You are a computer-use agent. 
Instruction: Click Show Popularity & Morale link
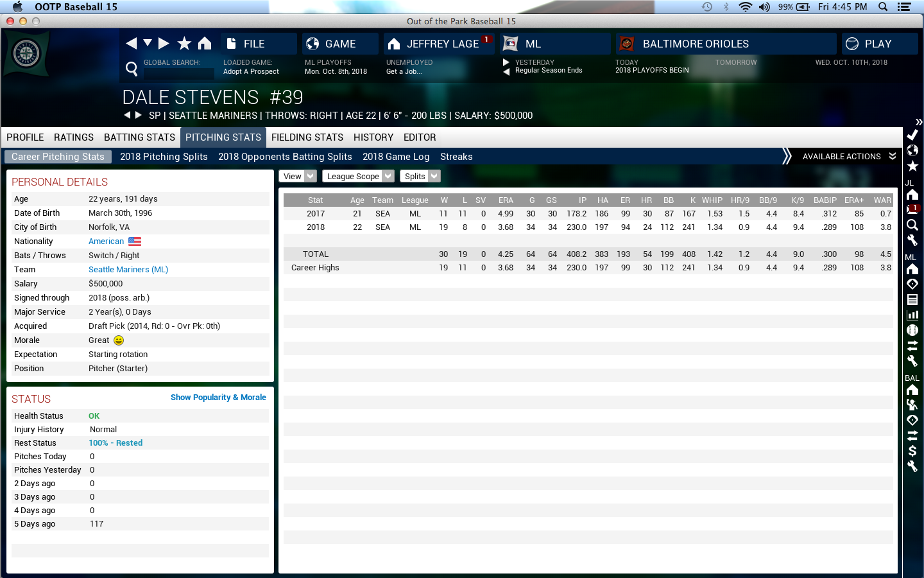click(x=218, y=398)
